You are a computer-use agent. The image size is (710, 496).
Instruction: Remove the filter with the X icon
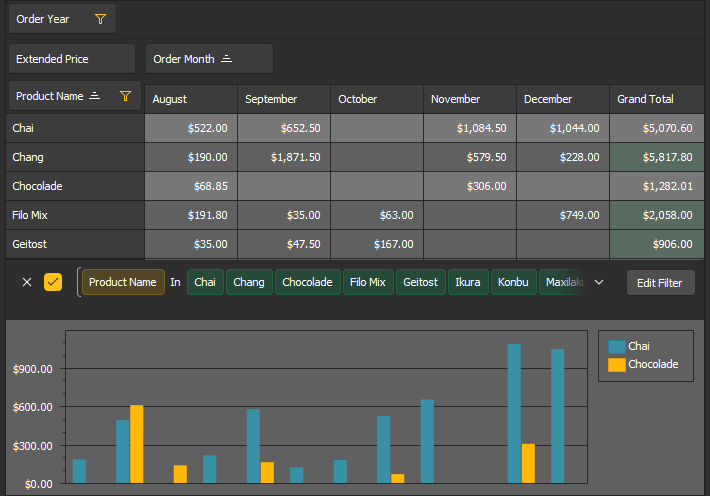27,282
